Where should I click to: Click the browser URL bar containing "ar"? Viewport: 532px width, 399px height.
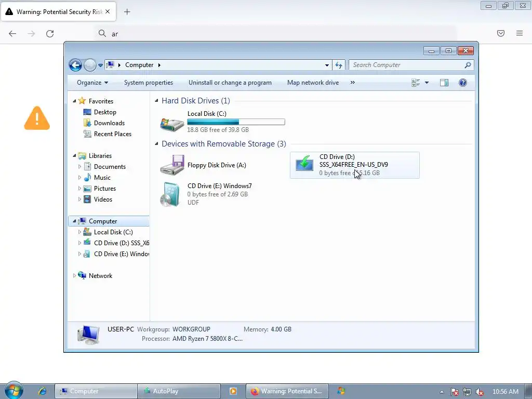(275, 34)
